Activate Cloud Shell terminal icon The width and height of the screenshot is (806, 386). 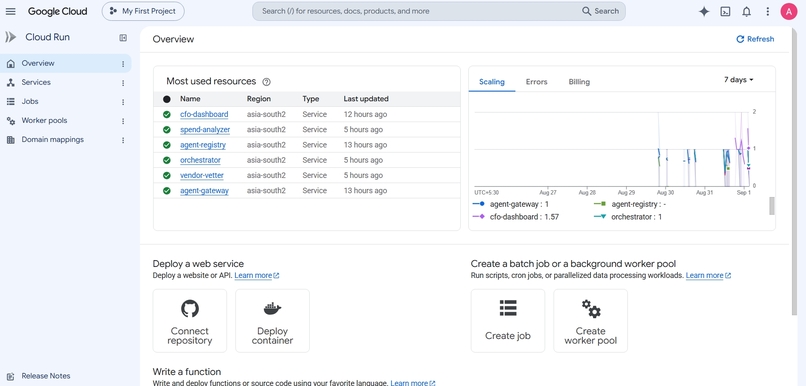[x=725, y=11]
